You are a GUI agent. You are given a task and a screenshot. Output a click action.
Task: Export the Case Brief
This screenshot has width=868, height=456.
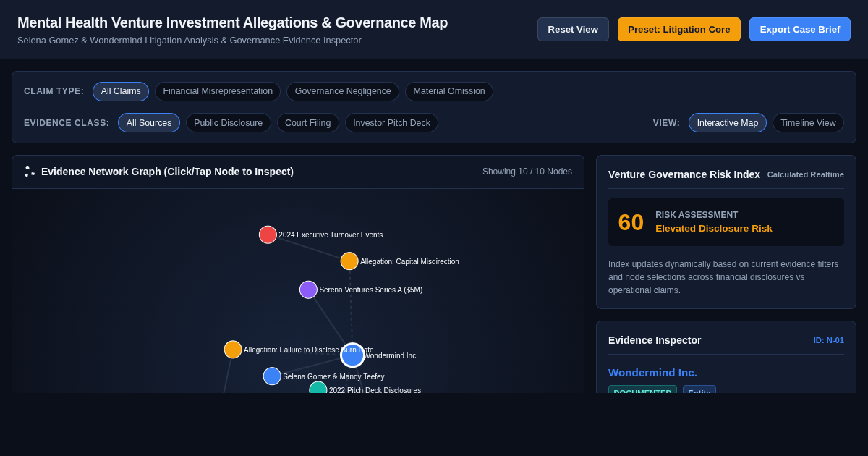[800, 30]
